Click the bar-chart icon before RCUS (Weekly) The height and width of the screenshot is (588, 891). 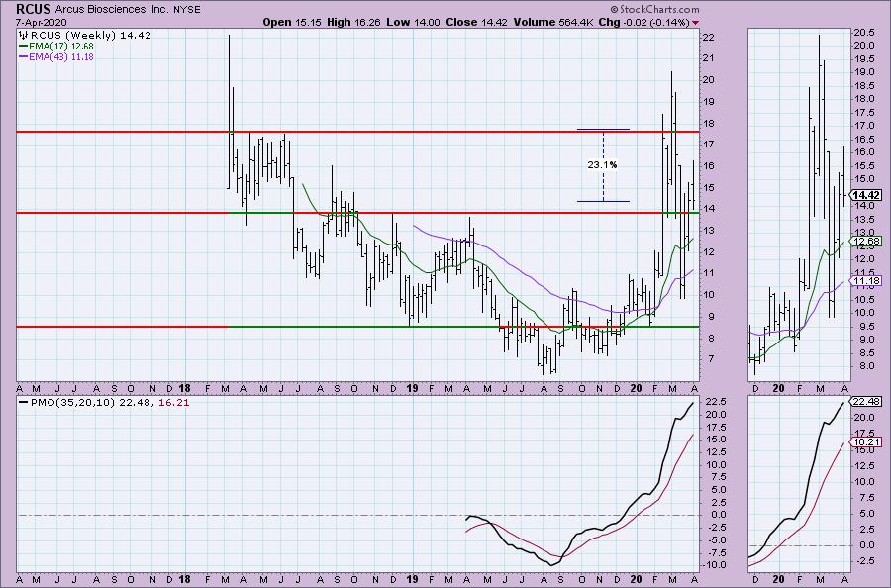(x=24, y=36)
